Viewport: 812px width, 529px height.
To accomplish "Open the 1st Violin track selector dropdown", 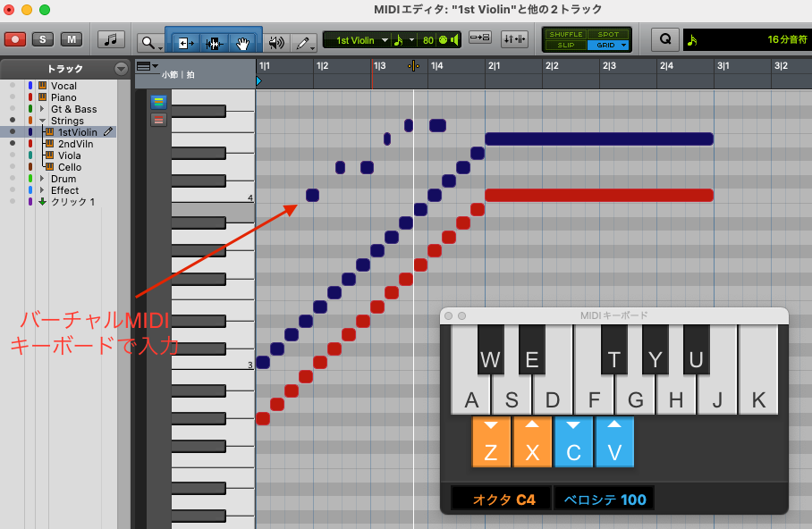I will click(x=385, y=40).
